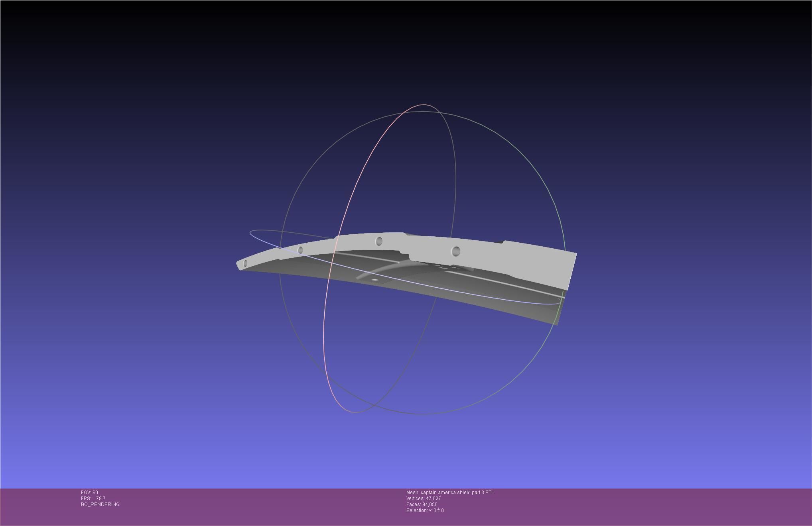Click the Faces: 94,050 line
The height and width of the screenshot is (526, 812).
click(x=422, y=504)
